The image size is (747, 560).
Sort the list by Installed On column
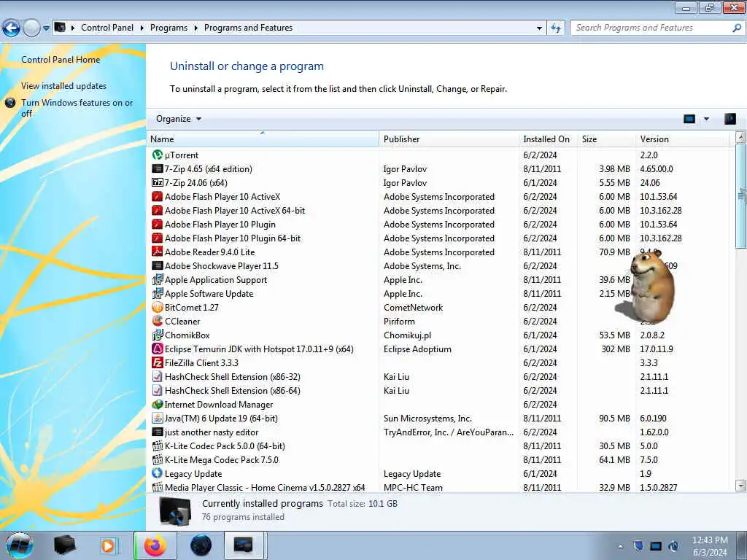[548, 139]
